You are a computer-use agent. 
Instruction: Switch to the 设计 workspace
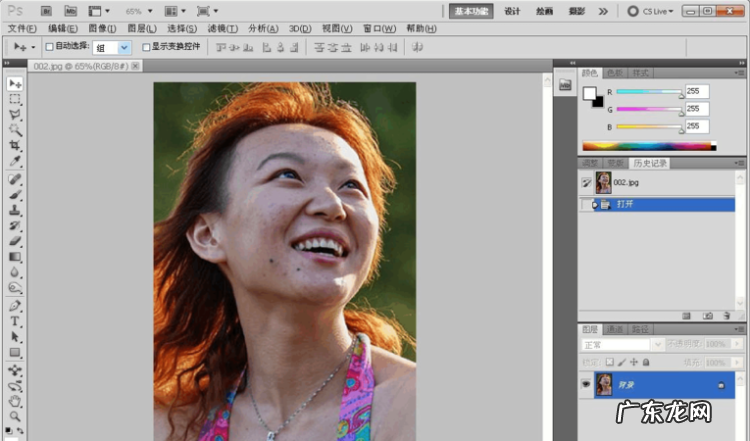[x=512, y=11]
